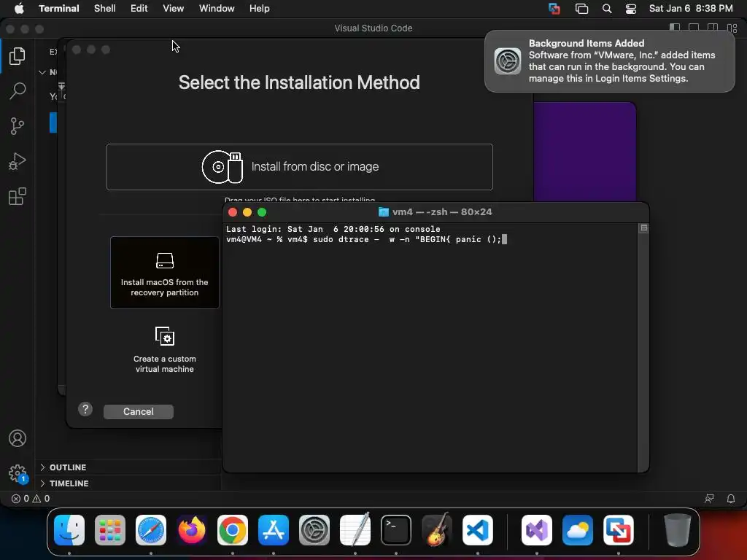Screen dimensions: 747x560
Task: Toggle primary side bar layout in VS Code
Action: click(x=675, y=28)
